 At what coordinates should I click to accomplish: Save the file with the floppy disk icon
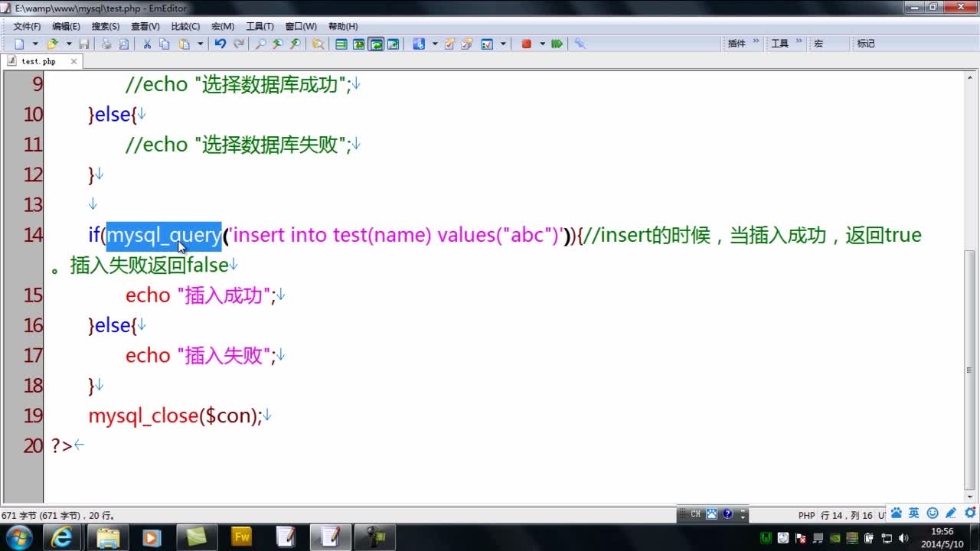click(84, 44)
